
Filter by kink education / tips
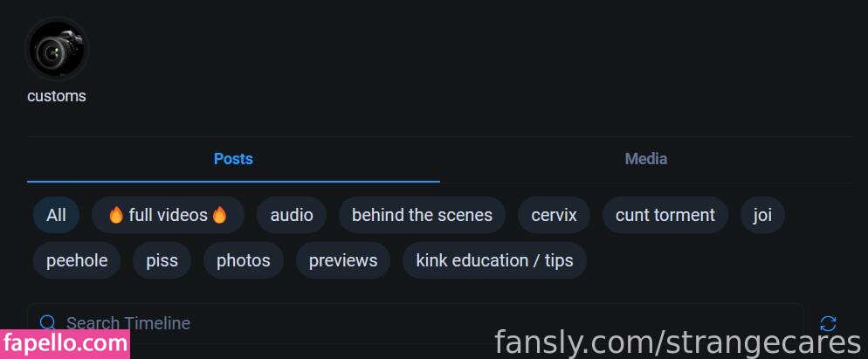tap(494, 260)
